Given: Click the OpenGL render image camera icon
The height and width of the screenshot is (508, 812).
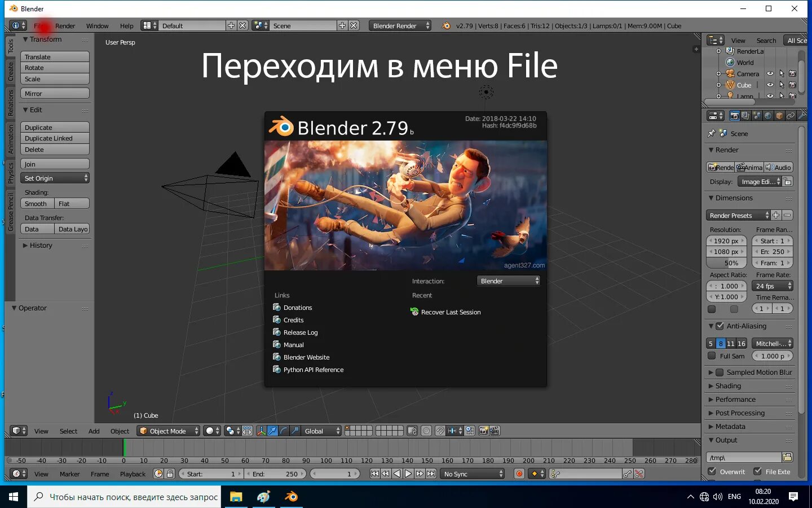Looking at the screenshot, I should pyautogui.click(x=483, y=431).
